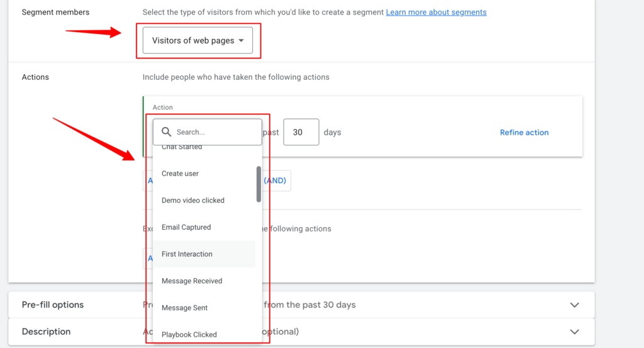Pick Email Captured in the action list

pyautogui.click(x=186, y=227)
